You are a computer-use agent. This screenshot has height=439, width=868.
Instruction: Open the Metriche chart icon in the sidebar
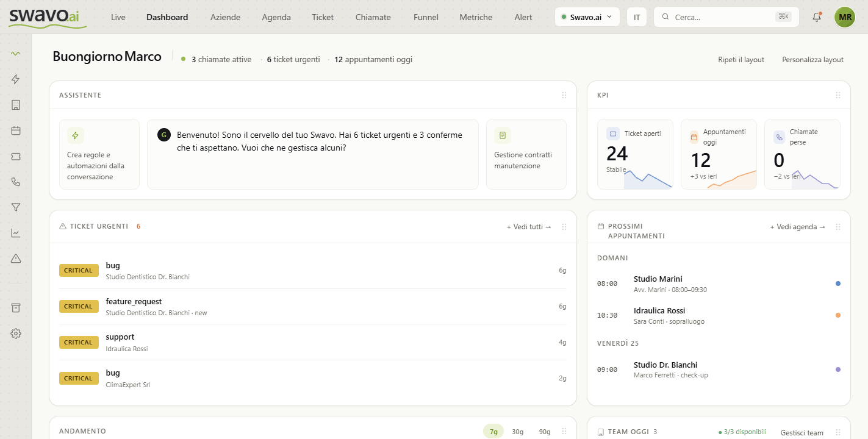[x=16, y=233]
